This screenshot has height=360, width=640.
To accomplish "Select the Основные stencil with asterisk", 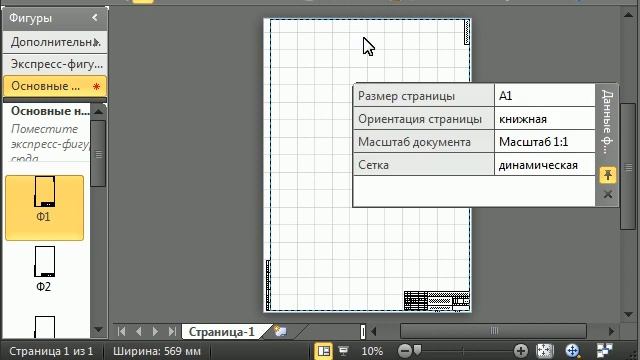I will 55,86.
